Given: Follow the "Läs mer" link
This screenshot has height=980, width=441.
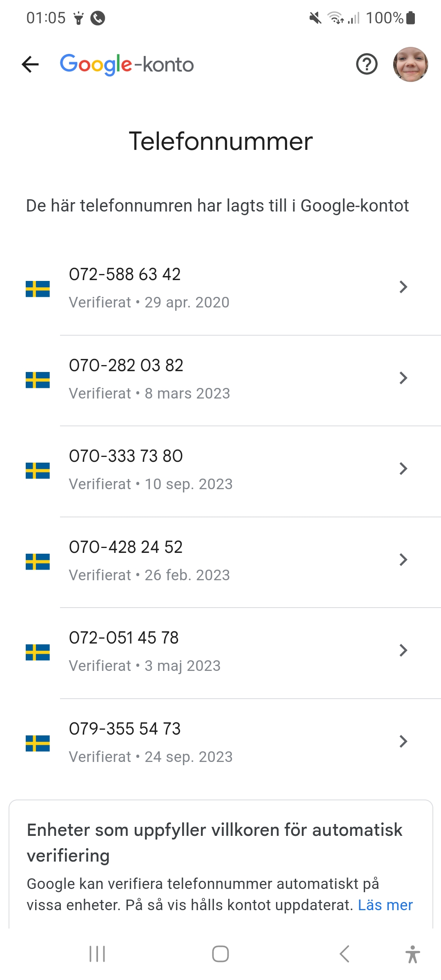Looking at the screenshot, I should tap(385, 905).
